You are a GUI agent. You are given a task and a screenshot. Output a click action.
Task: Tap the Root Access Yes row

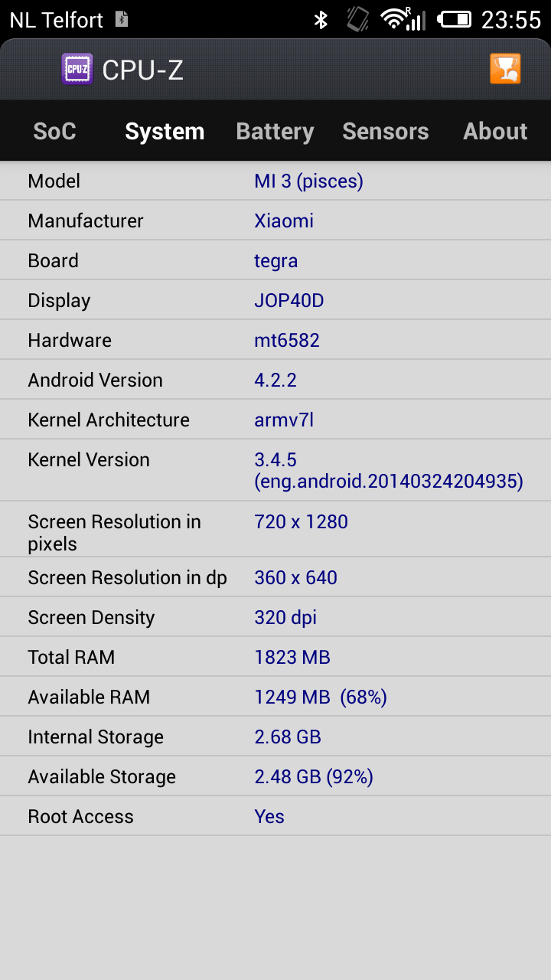click(x=275, y=816)
